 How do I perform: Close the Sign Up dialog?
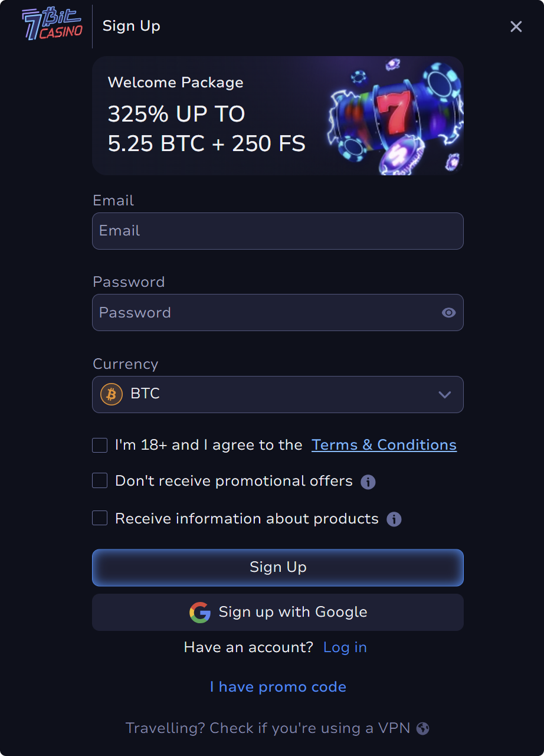pos(516,27)
